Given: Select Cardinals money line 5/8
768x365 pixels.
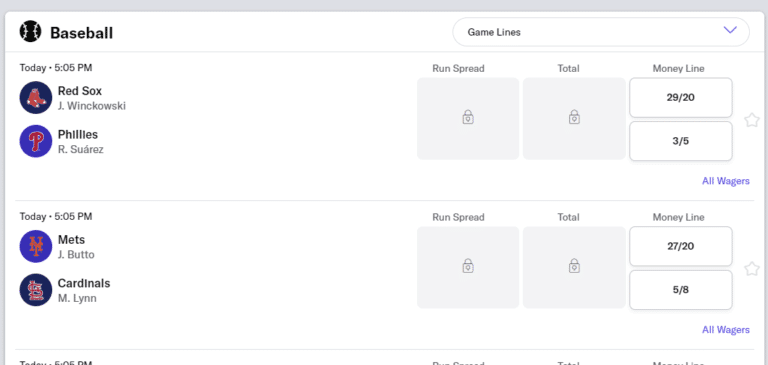Looking at the screenshot, I should tap(681, 290).
